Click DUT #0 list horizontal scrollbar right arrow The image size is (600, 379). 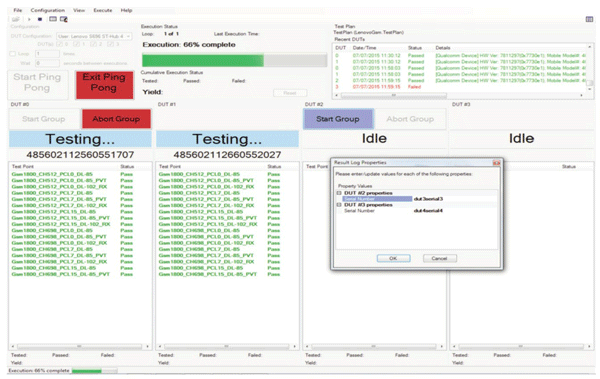(x=147, y=346)
